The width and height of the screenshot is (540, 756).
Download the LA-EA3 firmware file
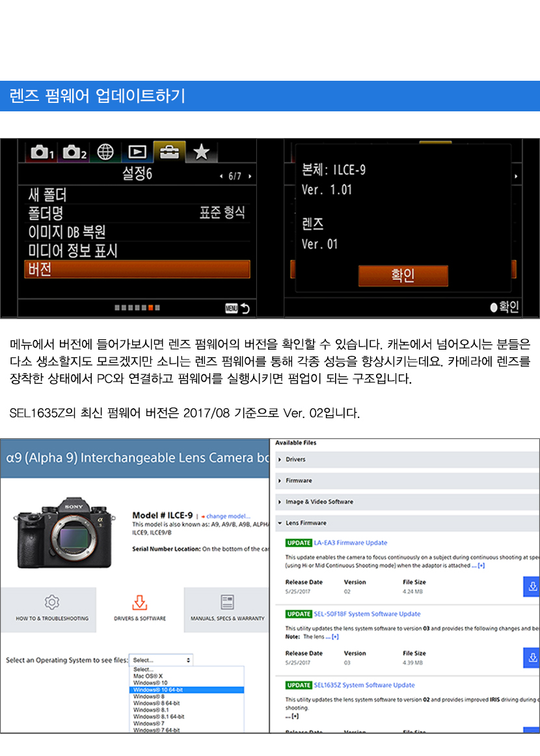(532, 587)
